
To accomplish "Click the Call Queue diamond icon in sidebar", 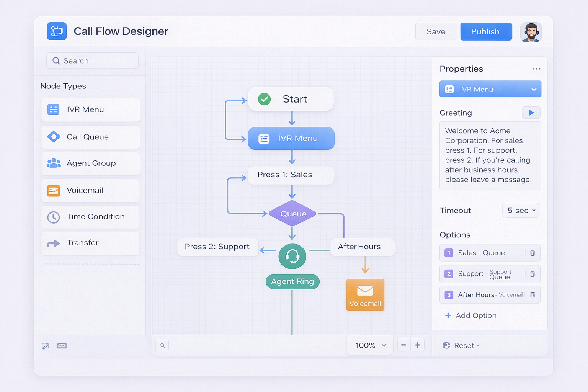I will tap(54, 137).
